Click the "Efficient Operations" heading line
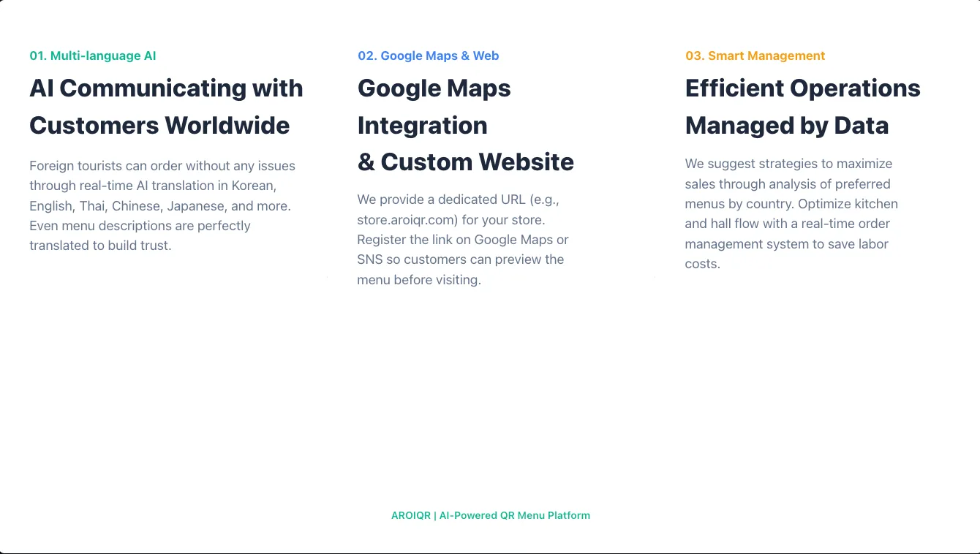The height and width of the screenshot is (554, 980). pyautogui.click(x=802, y=88)
